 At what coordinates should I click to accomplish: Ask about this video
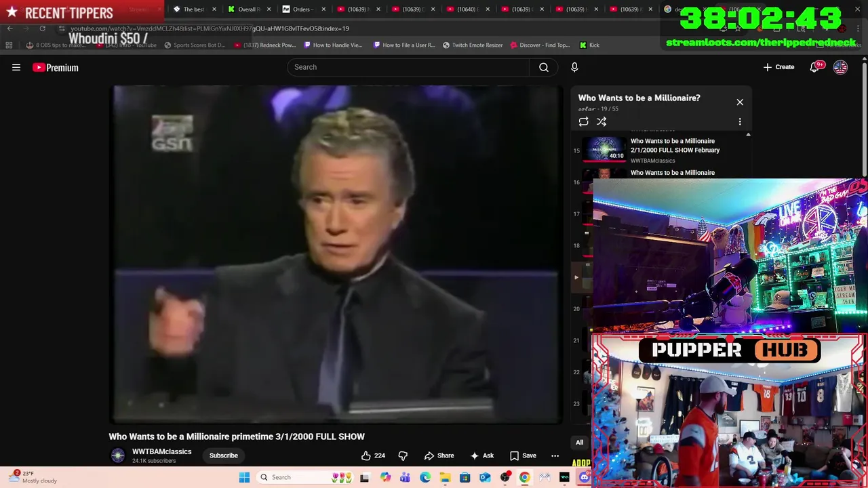(x=482, y=455)
